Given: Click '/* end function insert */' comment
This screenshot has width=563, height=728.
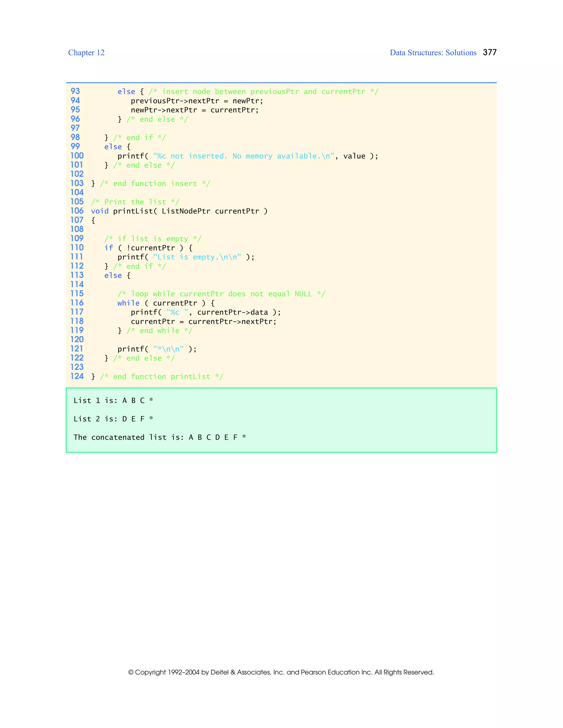Looking at the screenshot, I should click(155, 184).
